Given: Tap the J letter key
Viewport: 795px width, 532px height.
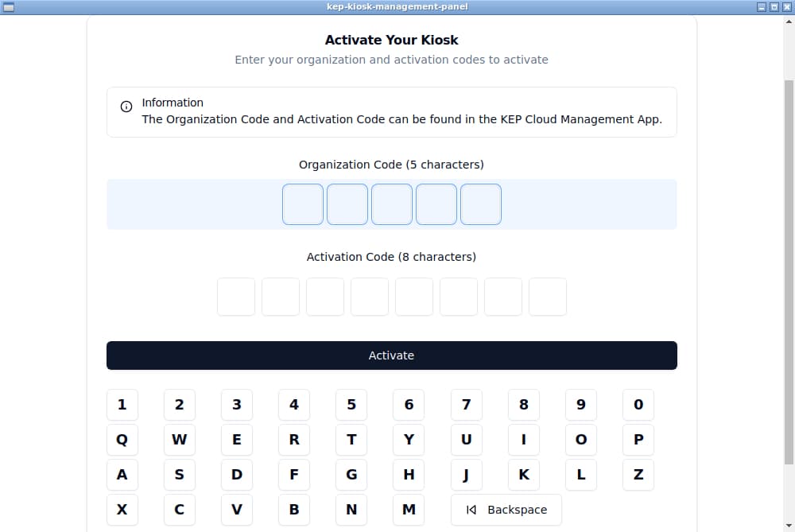Looking at the screenshot, I should coord(467,475).
